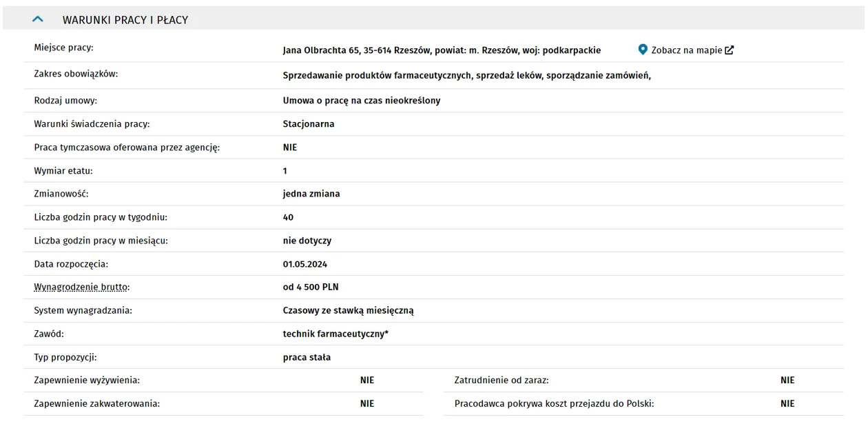
Task: Select the duties text Sprzedawanie produktów farmaceutycznych
Action: coord(377,75)
